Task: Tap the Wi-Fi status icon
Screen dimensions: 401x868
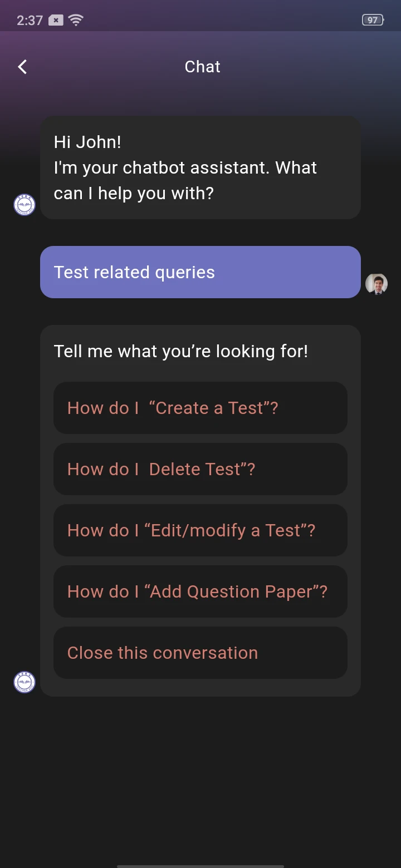Action: pos(75,20)
